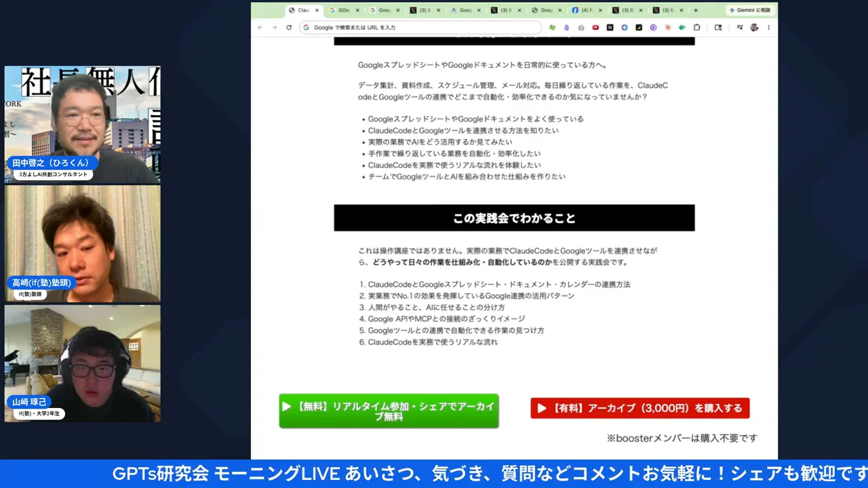
Task: Click the if(塾)・大学2年生 label
Action: coord(39,413)
